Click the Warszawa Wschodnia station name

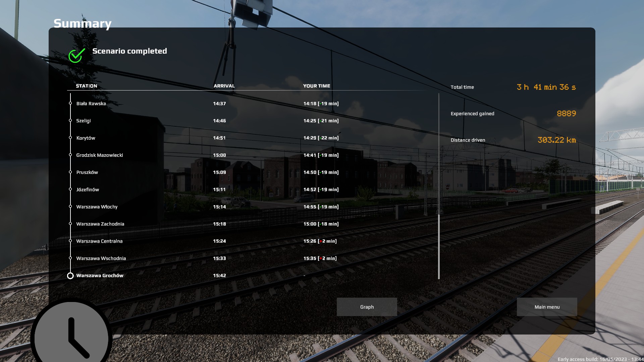pos(101,258)
